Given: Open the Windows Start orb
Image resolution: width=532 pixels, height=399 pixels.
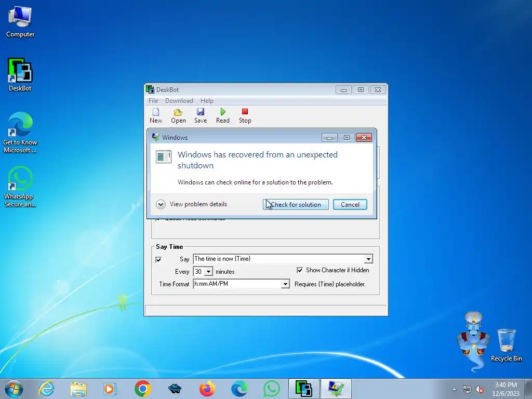Looking at the screenshot, I should 14,389.
